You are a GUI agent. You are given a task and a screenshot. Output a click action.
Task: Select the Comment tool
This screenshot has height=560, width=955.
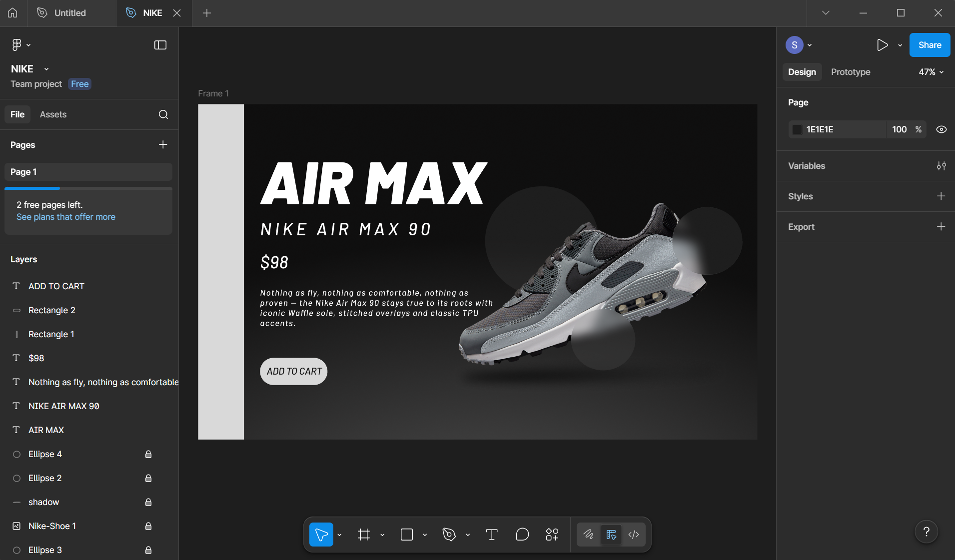[x=522, y=535]
